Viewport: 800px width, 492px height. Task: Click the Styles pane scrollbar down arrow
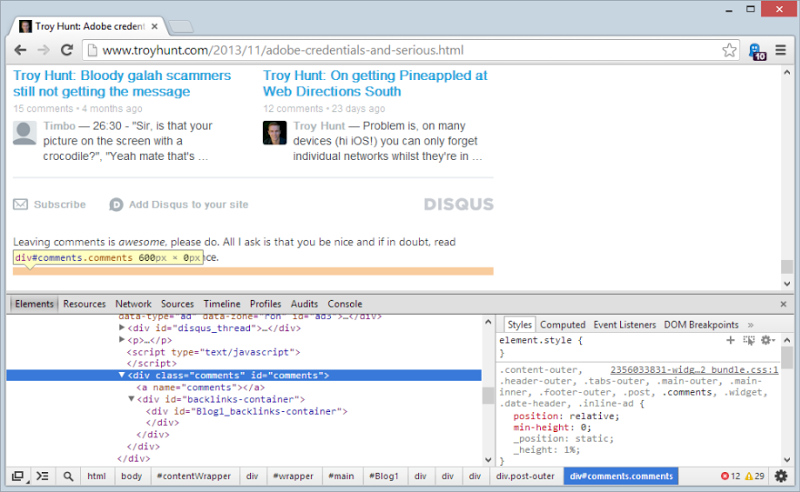pyautogui.click(x=787, y=459)
